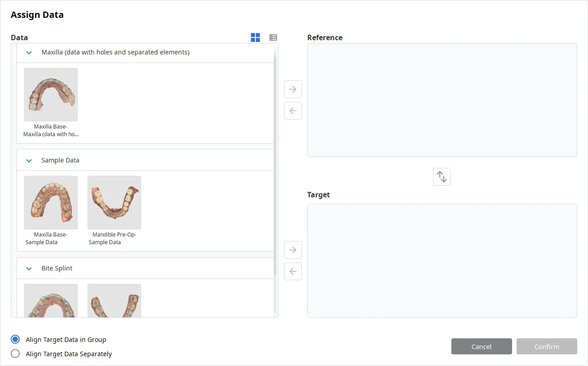
Task: Collapse the Bite Splint group
Action: pos(29,269)
